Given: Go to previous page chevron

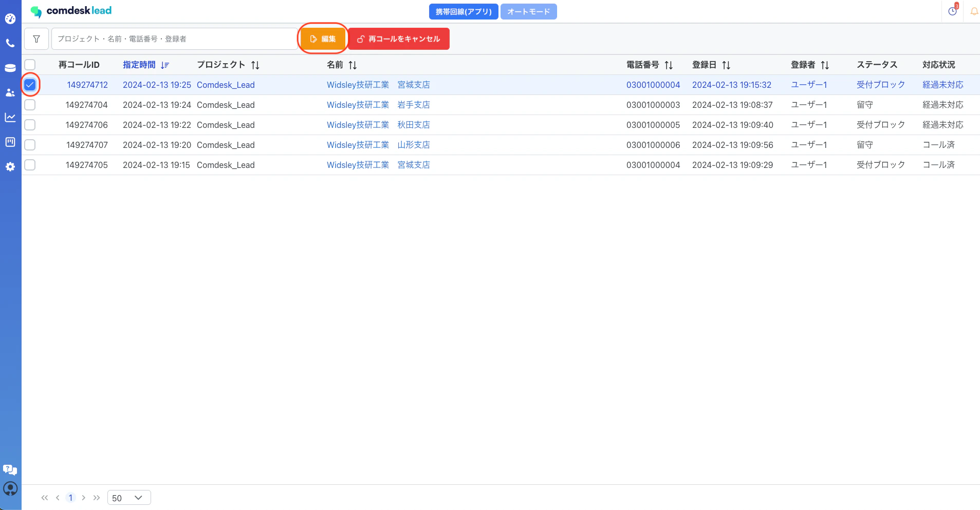Looking at the screenshot, I should (x=58, y=498).
